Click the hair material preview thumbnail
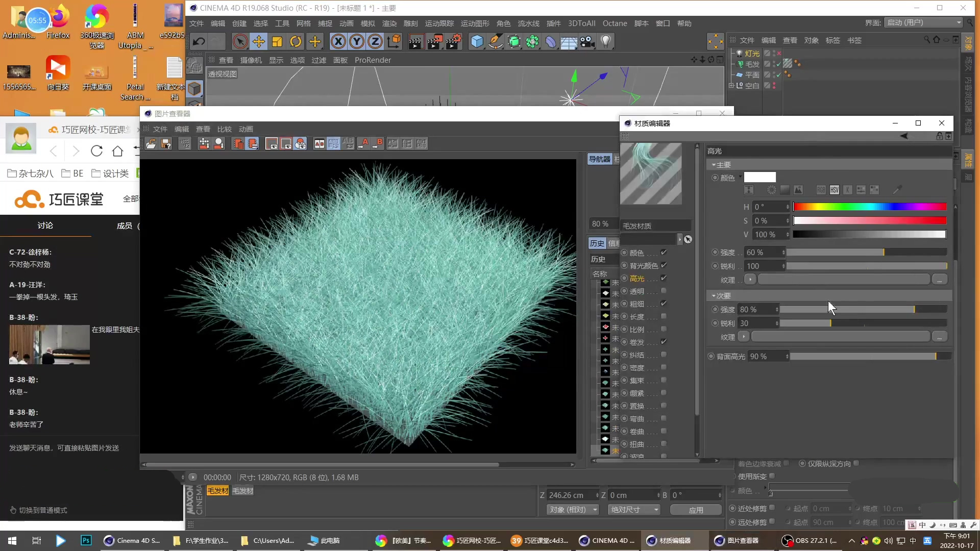This screenshot has height=551, width=980. [651, 174]
